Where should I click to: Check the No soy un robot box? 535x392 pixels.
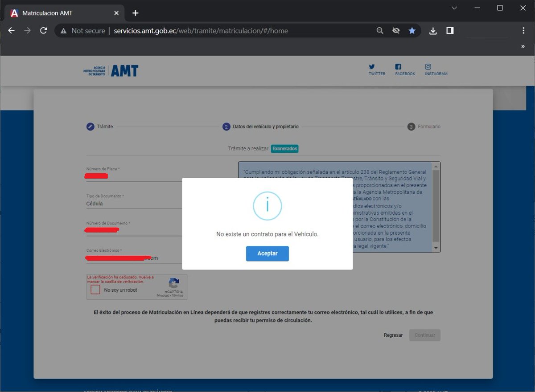coord(95,290)
